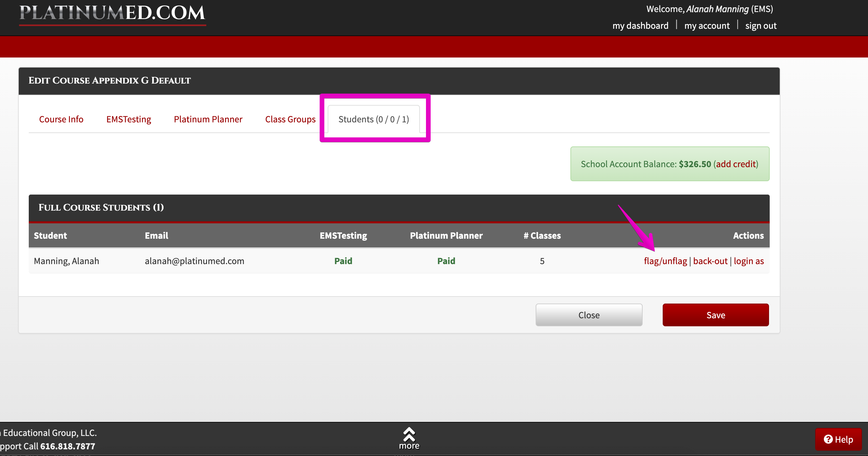Screen dimensions: 868x456
Task: Open the Help widget
Action: 838,439
